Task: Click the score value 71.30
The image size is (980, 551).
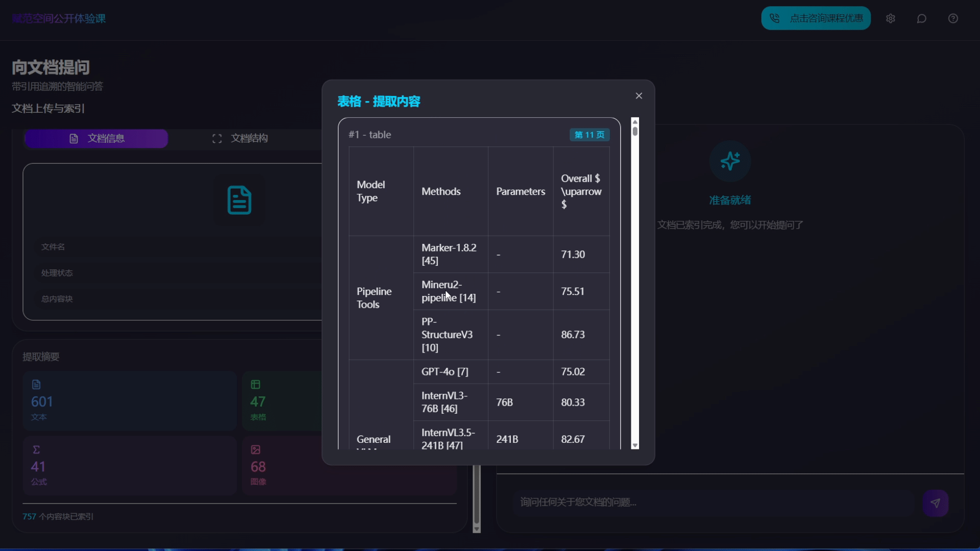Action: [573, 254]
